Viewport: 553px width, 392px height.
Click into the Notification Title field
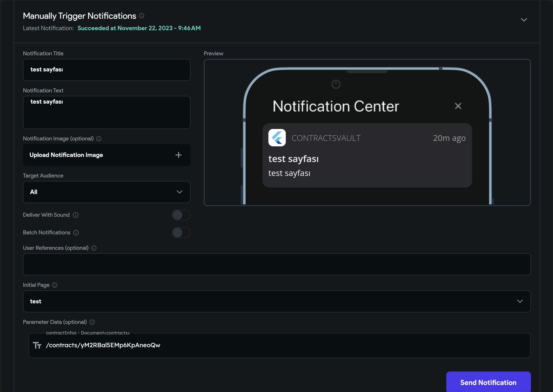click(106, 70)
